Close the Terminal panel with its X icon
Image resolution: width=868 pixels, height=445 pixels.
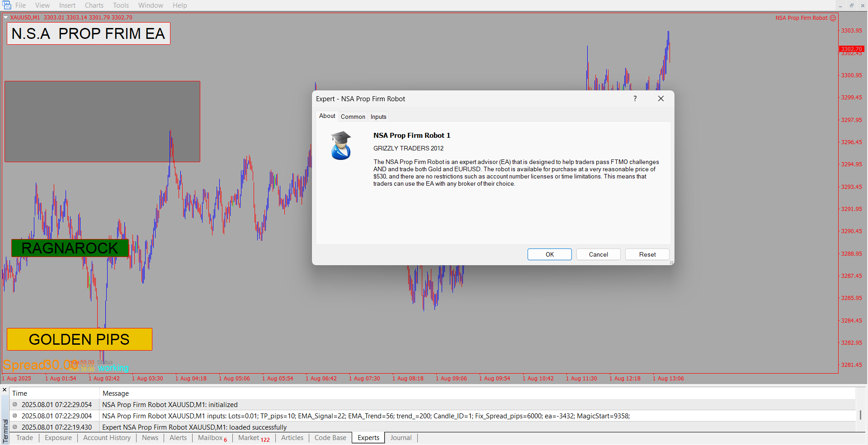[x=5, y=389]
